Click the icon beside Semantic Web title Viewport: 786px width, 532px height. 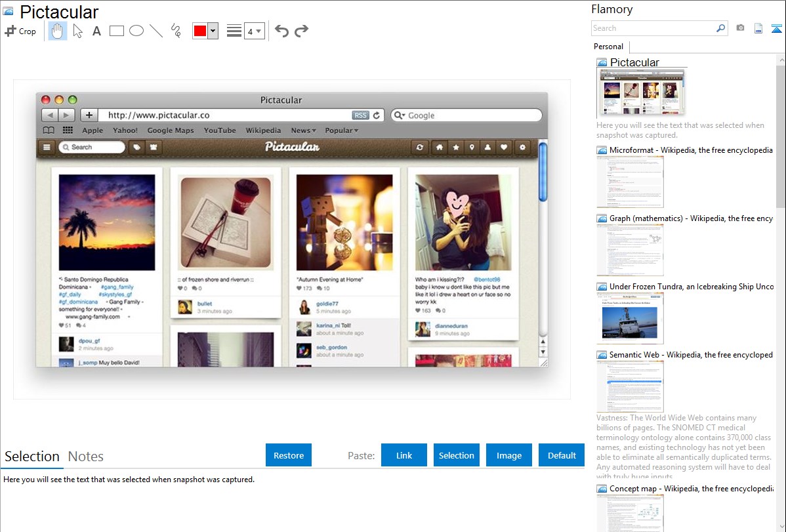point(602,355)
